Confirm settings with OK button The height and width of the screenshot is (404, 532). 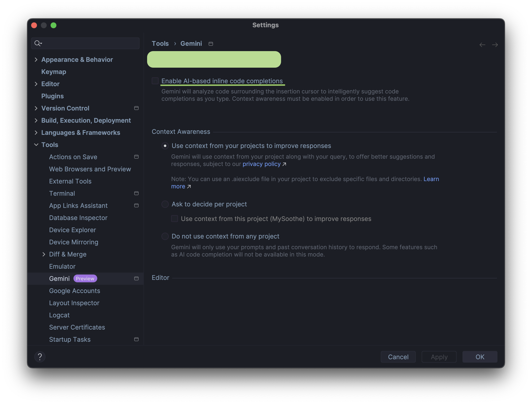pos(480,357)
